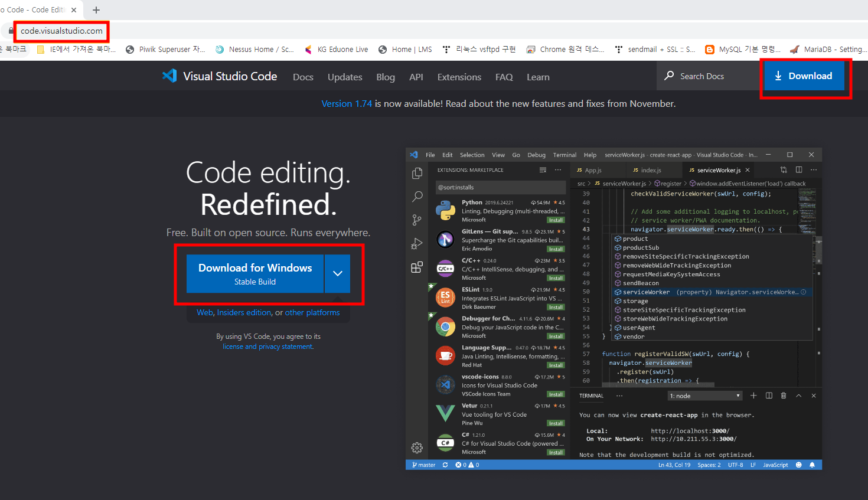Open the sendmail + SSL bookmark
868x500 pixels.
[x=655, y=50]
